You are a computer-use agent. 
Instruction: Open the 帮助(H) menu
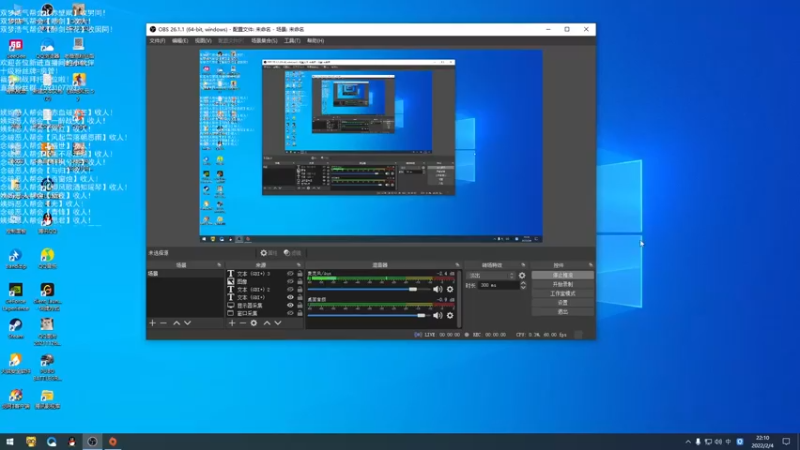pyautogui.click(x=315, y=41)
